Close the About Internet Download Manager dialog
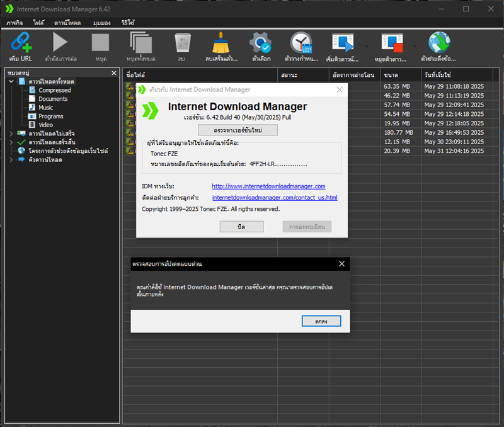Image resolution: width=504 pixels, height=427 pixels. click(x=340, y=89)
